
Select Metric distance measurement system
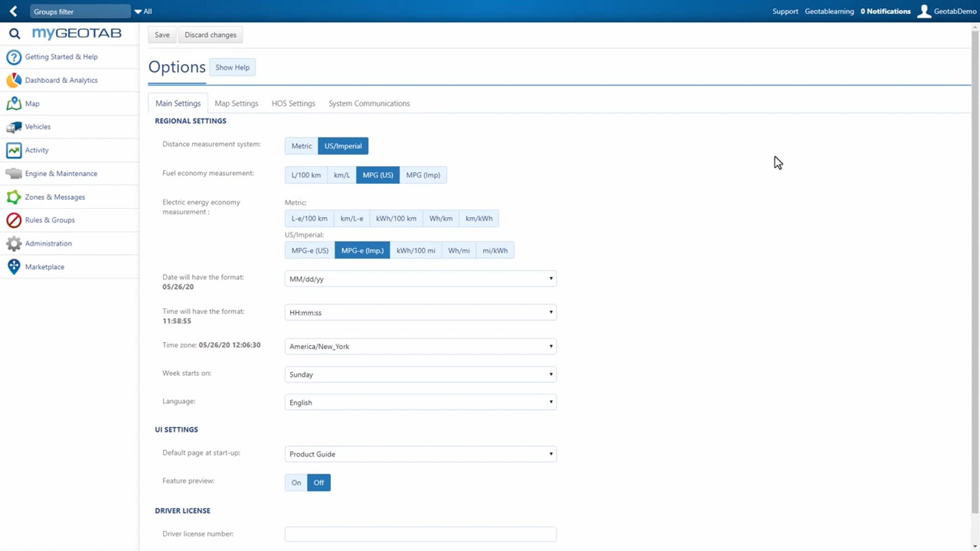[301, 146]
